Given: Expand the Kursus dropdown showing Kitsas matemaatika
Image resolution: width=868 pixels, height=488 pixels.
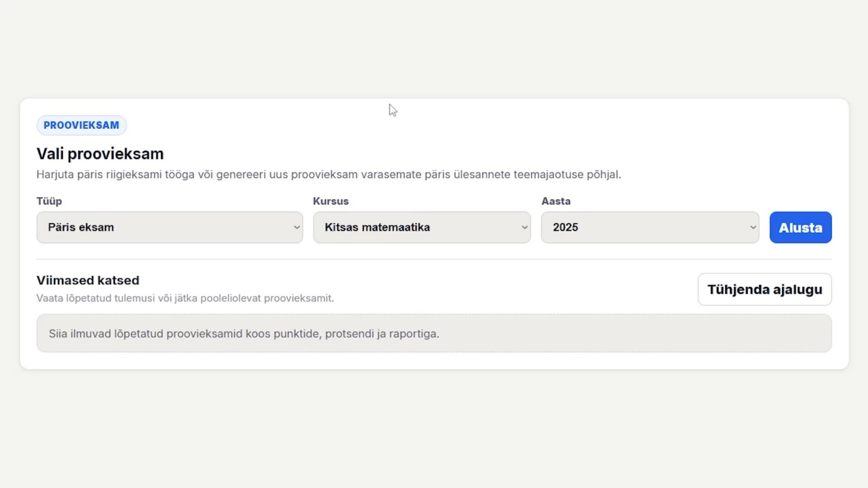Looking at the screenshot, I should [422, 228].
